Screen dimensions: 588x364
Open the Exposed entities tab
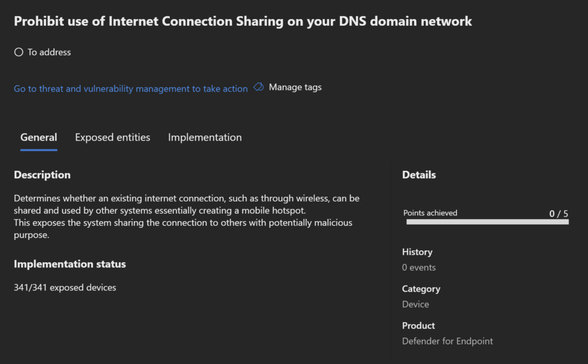pyautogui.click(x=113, y=138)
